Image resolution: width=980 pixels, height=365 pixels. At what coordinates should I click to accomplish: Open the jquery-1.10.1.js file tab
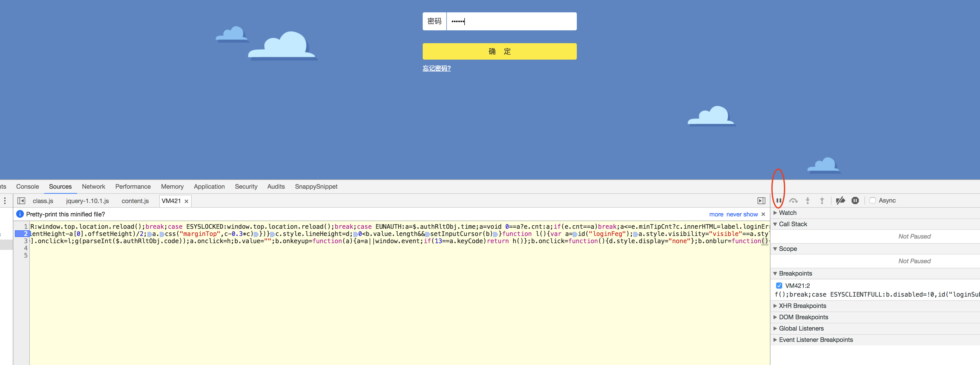87,201
